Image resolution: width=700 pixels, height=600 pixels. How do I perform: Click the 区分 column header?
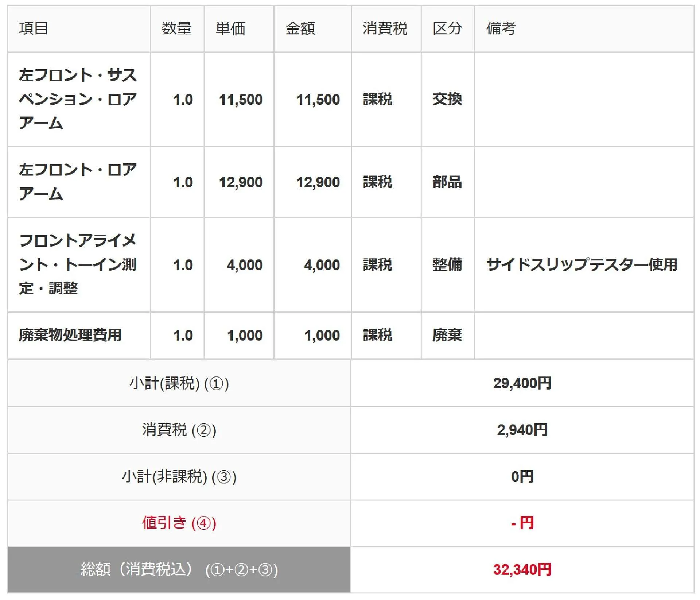point(447,28)
